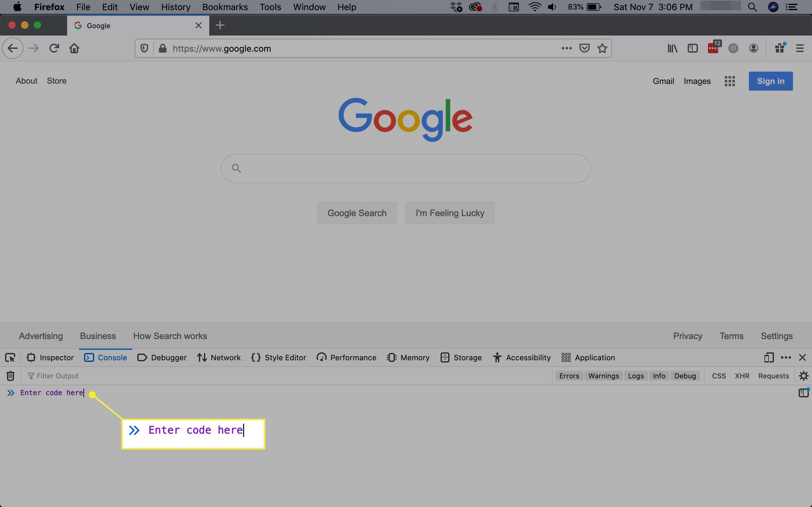Image resolution: width=812 pixels, height=507 pixels.
Task: Click Sign in button on Google
Action: (771, 80)
